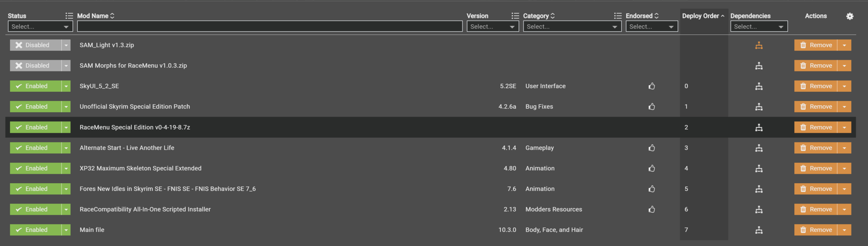868x246 pixels.
Task: Enable the disabled SAM_Light v1.3.zip mod
Action: pos(36,45)
